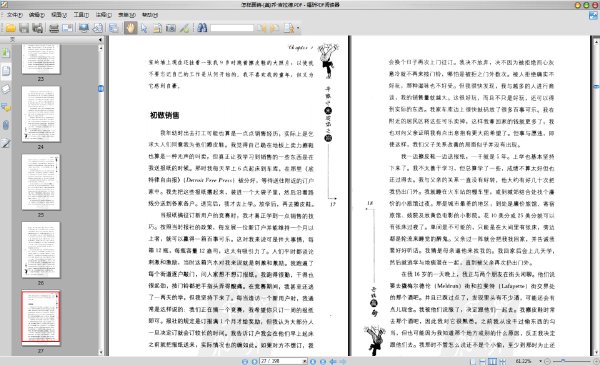
Task: Click the email document toolbar icon
Action: point(67,28)
